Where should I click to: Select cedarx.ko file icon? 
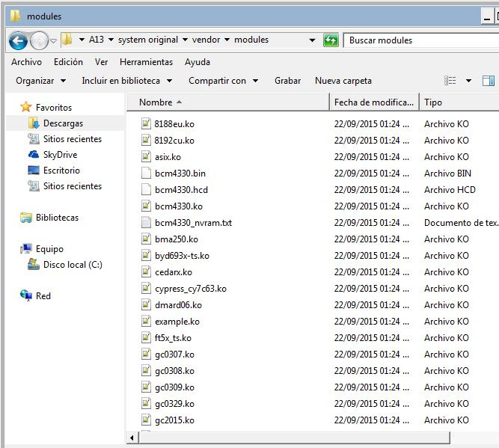(146, 271)
